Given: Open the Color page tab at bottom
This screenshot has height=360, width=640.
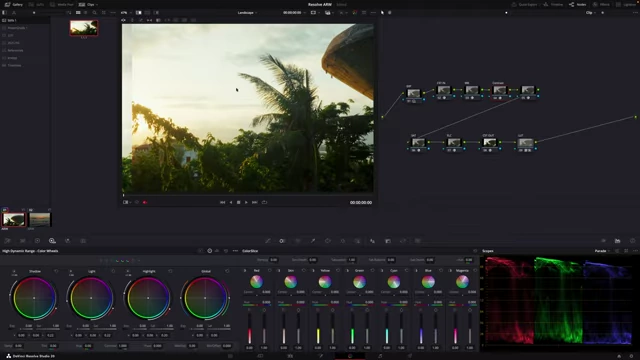Looking at the screenshot, I should tap(350, 356).
